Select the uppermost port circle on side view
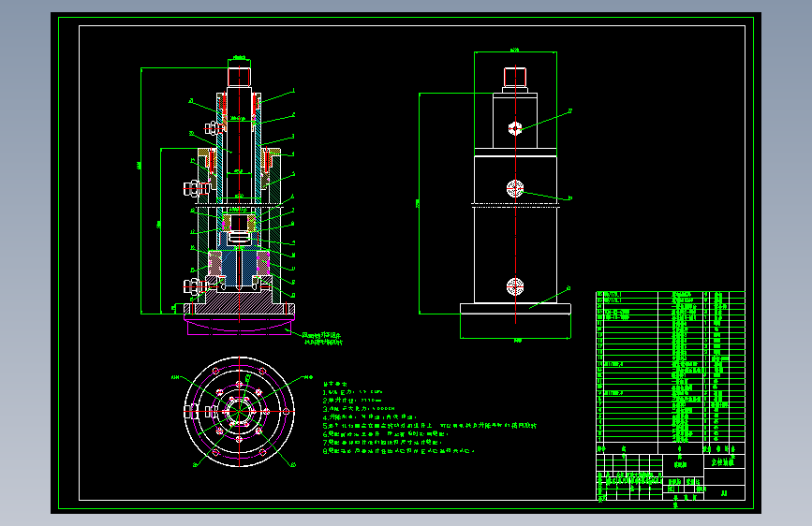Viewport: 812px width, 526px height. (x=515, y=128)
